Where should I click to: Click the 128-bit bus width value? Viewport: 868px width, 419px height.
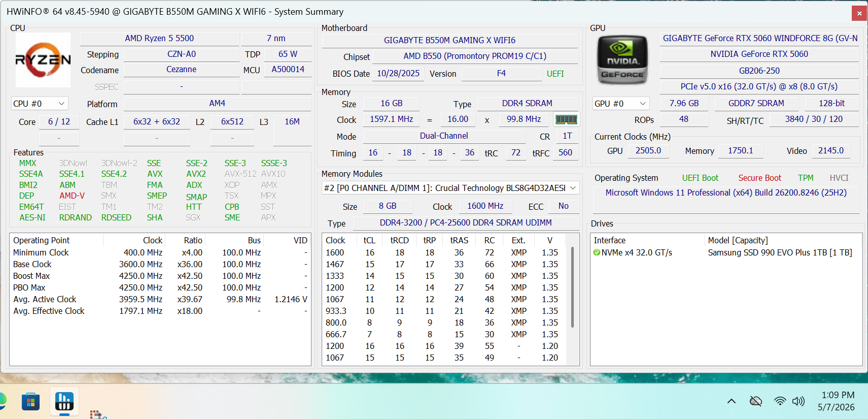[832, 103]
